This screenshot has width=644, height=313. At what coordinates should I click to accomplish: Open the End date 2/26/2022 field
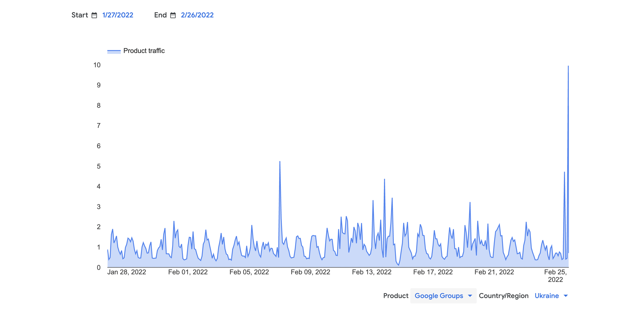[x=197, y=15]
